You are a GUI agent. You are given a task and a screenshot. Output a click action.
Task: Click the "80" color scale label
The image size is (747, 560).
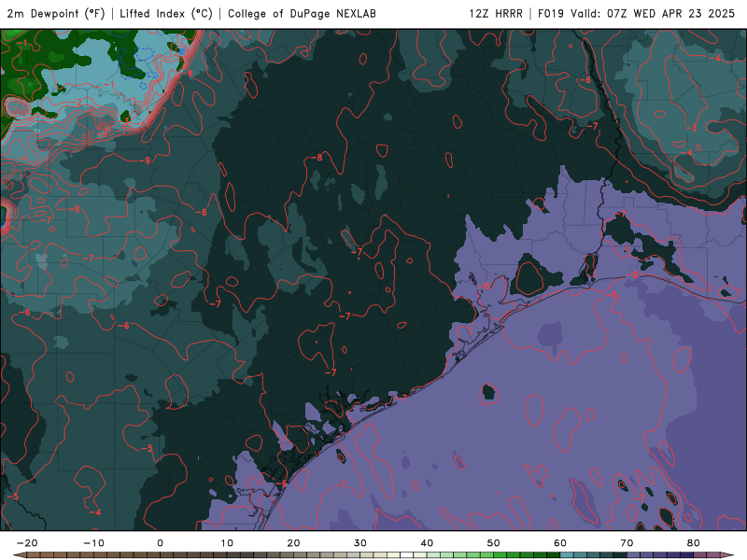(694, 543)
